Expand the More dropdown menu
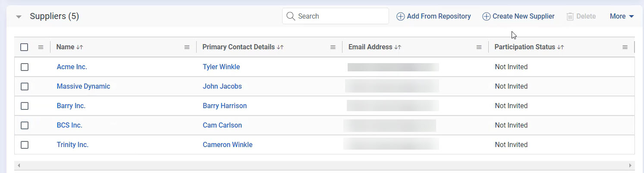This screenshot has width=644, height=173. pyautogui.click(x=622, y=16)
